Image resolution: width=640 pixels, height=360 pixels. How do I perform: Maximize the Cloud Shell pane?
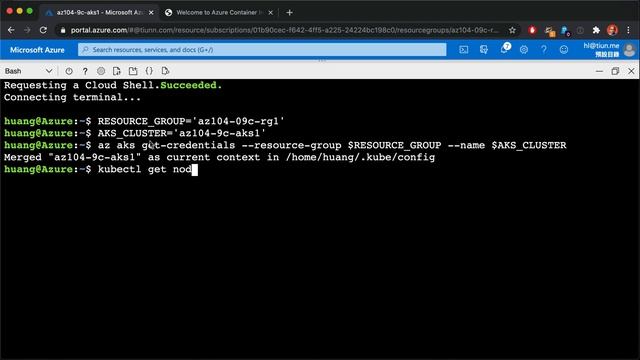pos(615,71)
